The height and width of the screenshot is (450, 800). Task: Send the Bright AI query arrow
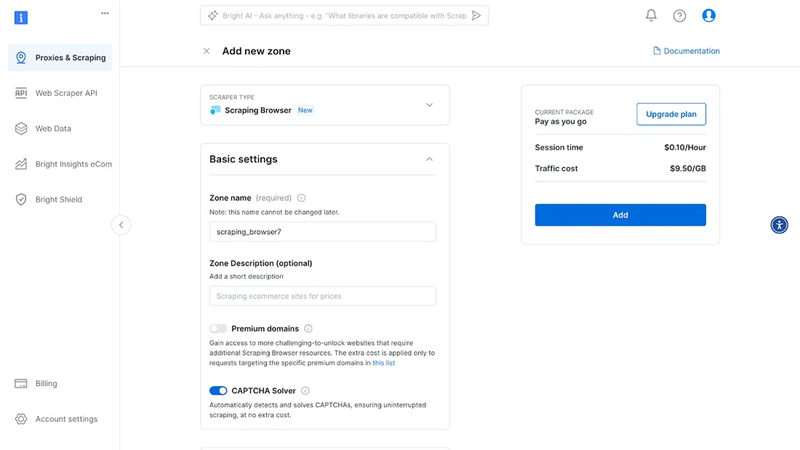476,16
